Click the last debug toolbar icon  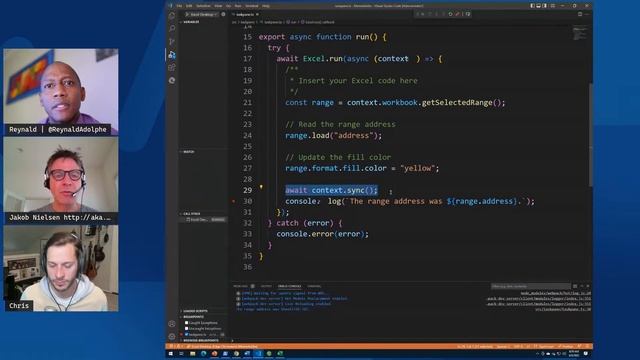pos(468,14)
